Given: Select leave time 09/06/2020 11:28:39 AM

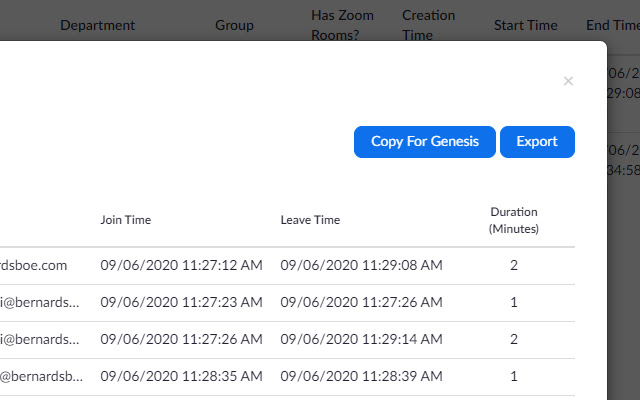Looking at the screenshot, I should pyautogui.click(x=361, y=376).
